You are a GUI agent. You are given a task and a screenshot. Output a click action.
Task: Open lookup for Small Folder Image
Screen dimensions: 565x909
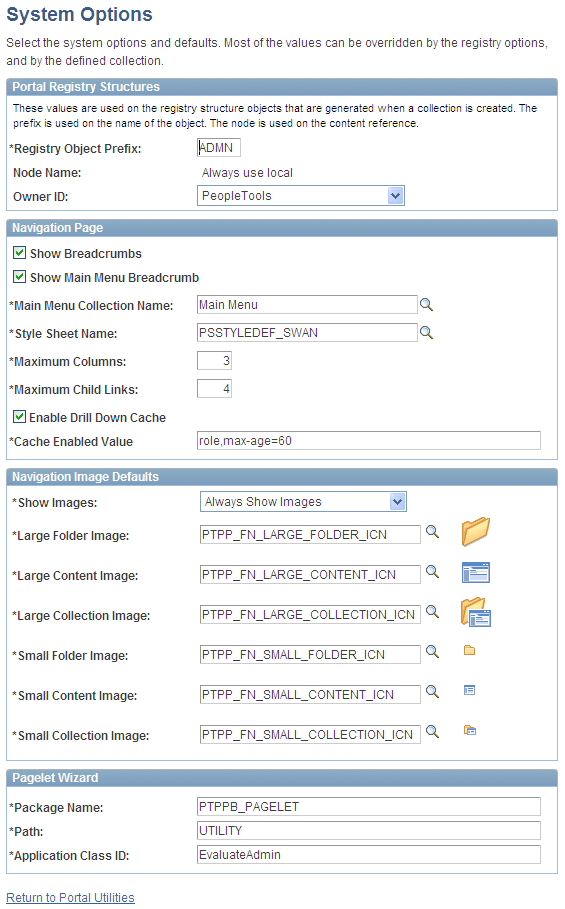click(x=432, y=652)
